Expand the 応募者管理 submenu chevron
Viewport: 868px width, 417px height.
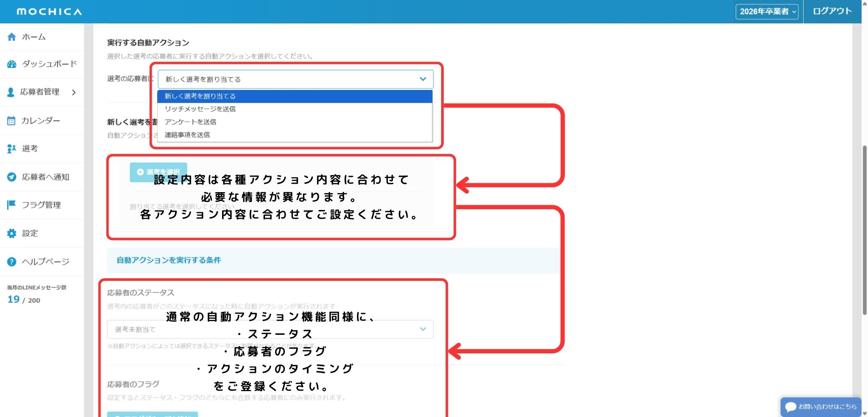[74, 92]
